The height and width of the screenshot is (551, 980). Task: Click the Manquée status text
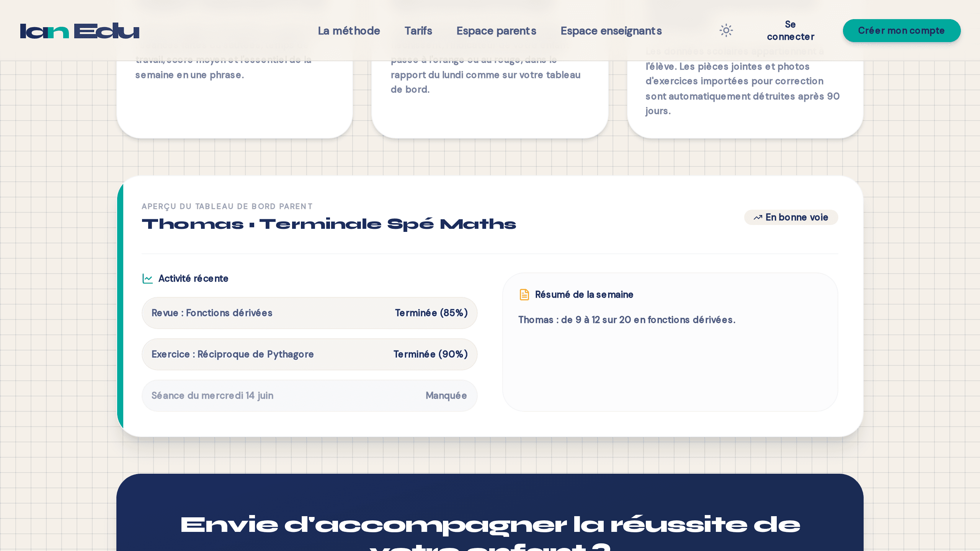446,396
